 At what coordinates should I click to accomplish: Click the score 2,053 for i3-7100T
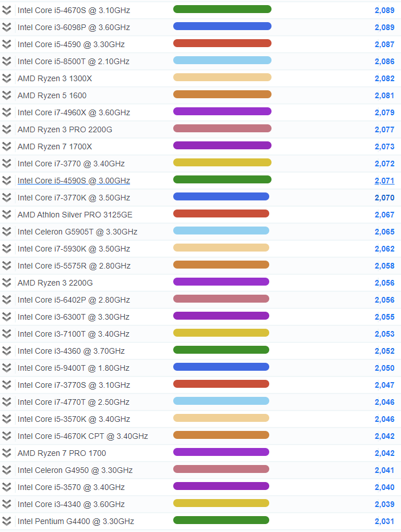[x=385, y=334]
